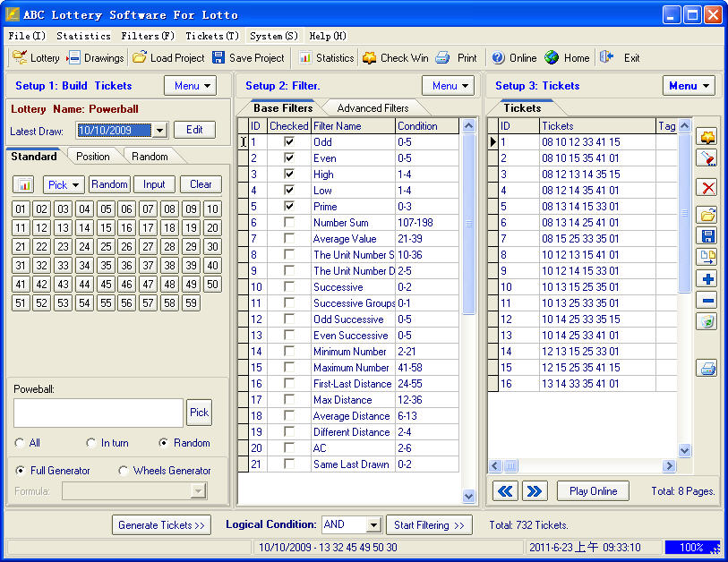Viewport: 728px width, 562px height.
Task: Go to the next tickets page
Action: [x=535, y=491]
